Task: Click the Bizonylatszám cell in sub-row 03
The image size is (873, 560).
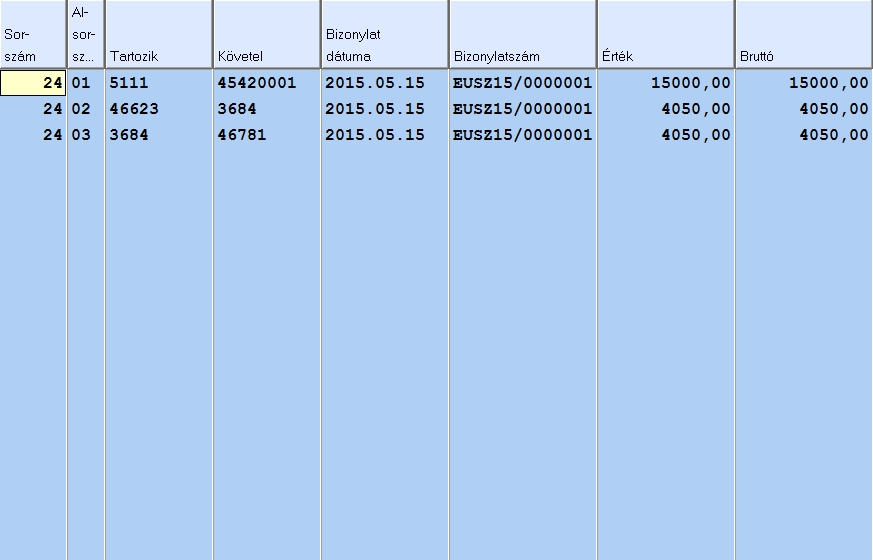Action: (522, 135)
